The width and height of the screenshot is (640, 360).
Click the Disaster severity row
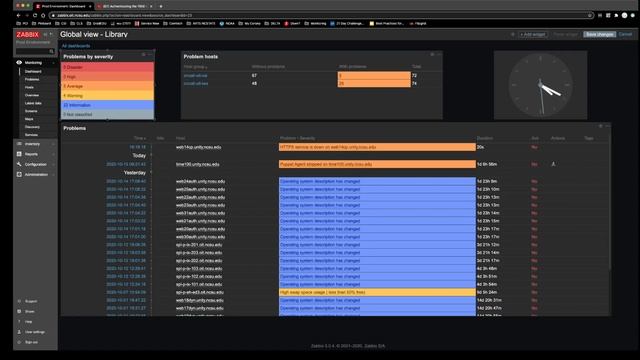(108, 67)
